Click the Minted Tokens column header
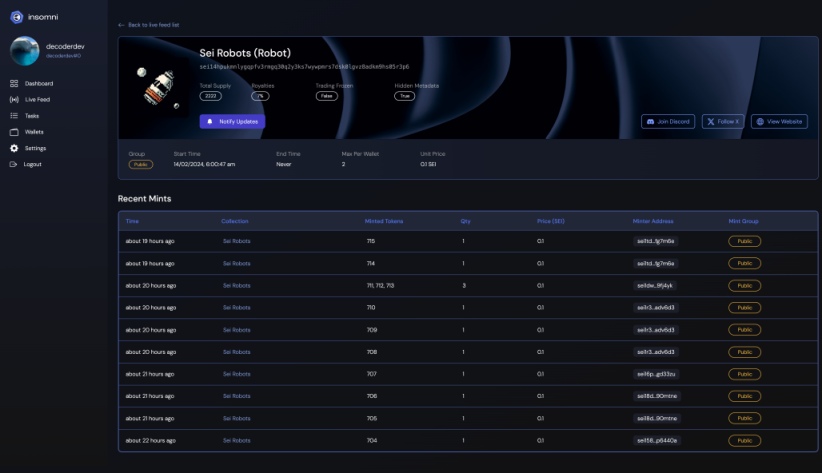 click(x=384, y=221)
